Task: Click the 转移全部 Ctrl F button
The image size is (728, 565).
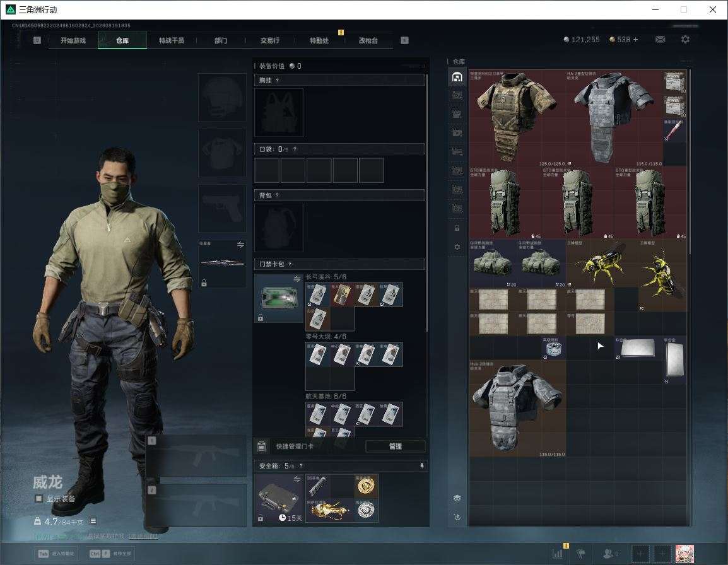Action: [x=110, y=554]
